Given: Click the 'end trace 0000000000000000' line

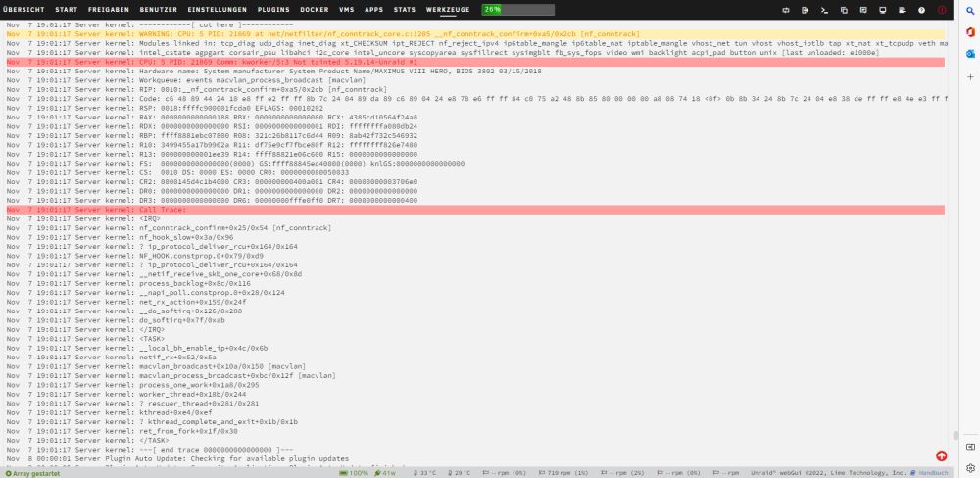Looking at the screenshot, I should click(150, 450).
